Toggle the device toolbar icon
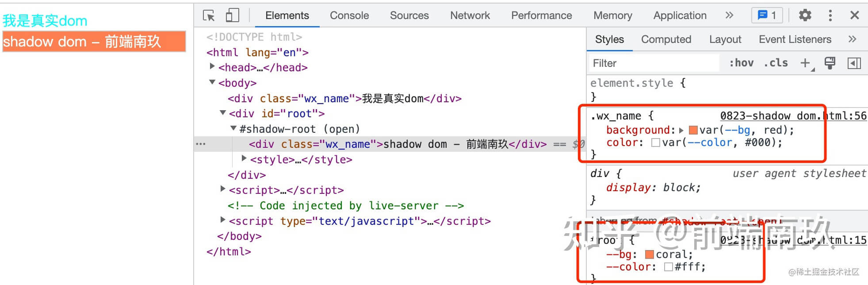This screenshot has width=868, height=285. tap(232, 15)
